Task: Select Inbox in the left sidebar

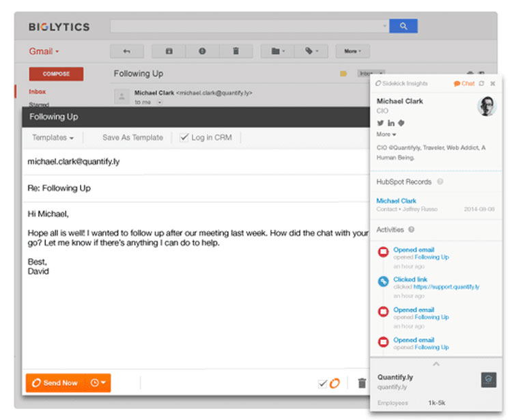Action: [x=38, y=92]
